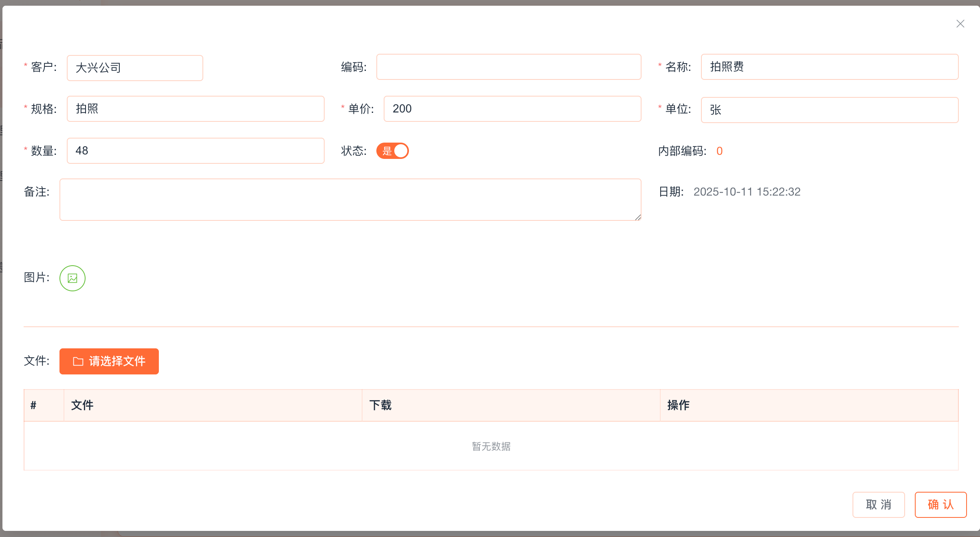
Task: Toggle the 状态 switch off
Action: pos(392,151)
